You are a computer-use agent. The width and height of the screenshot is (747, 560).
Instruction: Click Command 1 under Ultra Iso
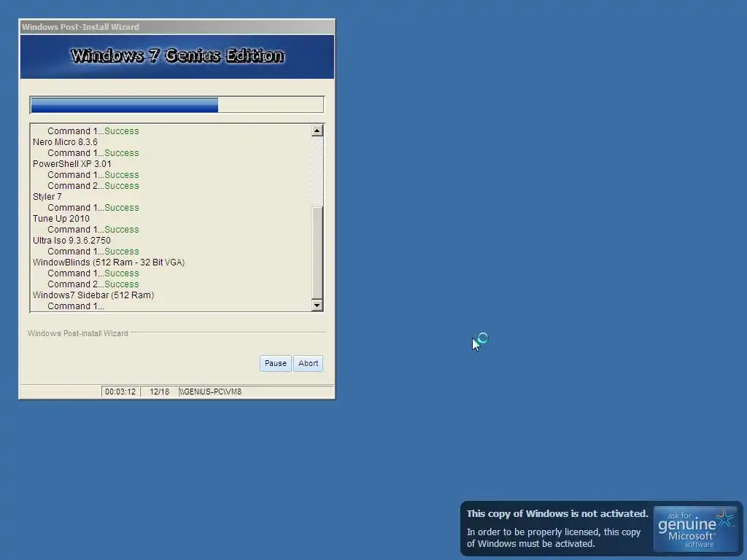(93, 252)
